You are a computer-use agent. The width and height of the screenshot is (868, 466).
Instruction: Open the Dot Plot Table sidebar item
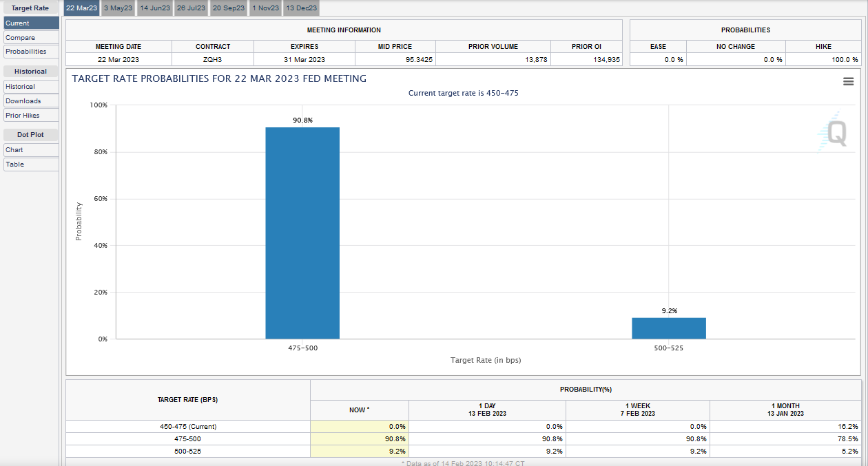(31, 165)
